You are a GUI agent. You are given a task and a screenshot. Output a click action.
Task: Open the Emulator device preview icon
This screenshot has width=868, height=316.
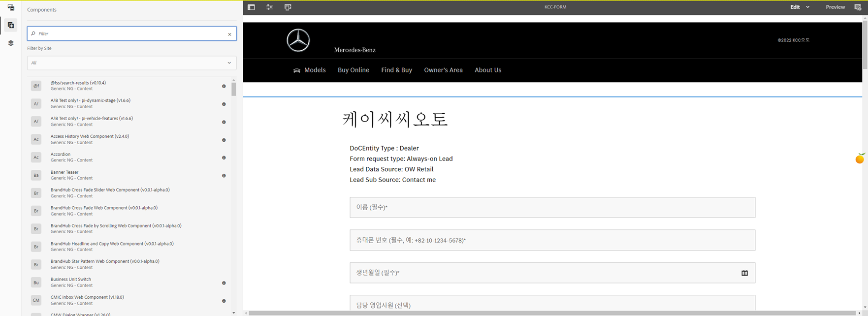(x=288, y=7)
